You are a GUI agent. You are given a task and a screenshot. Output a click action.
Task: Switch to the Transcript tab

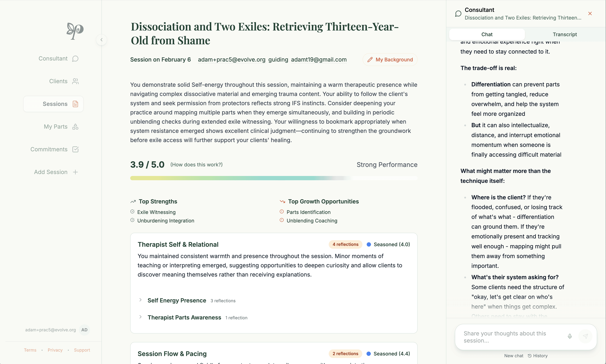565,34
